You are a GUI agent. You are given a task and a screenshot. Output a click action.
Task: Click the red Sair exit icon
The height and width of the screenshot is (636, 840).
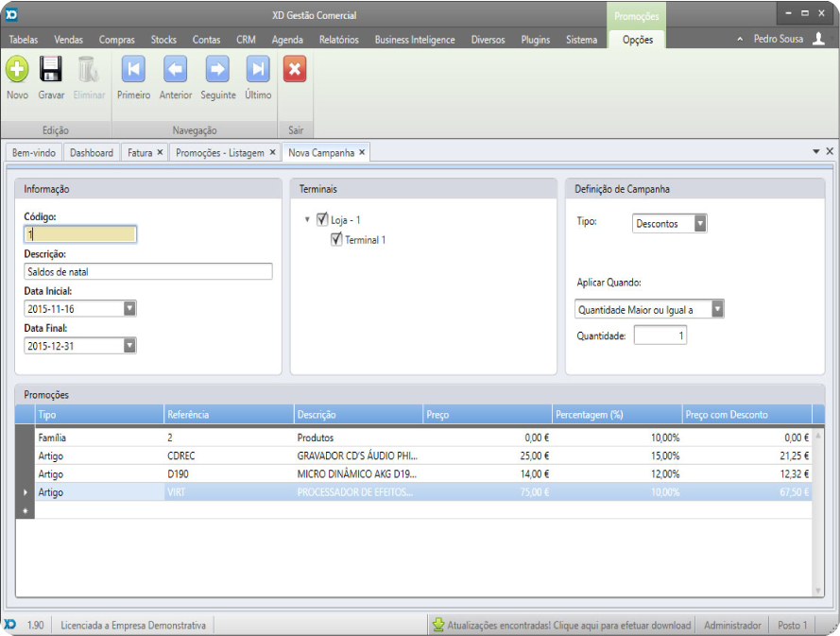coord(295,69)
